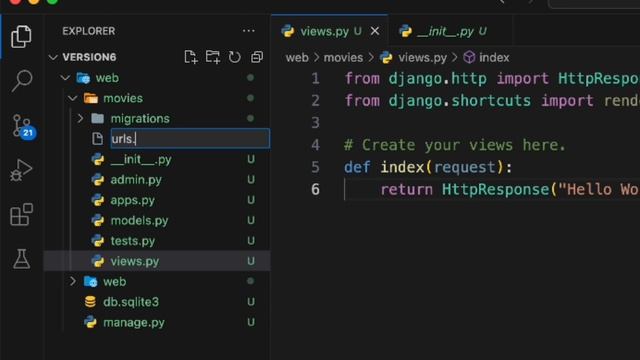
Task: Expand the inner web folder
Action: (x=73, y=281)
